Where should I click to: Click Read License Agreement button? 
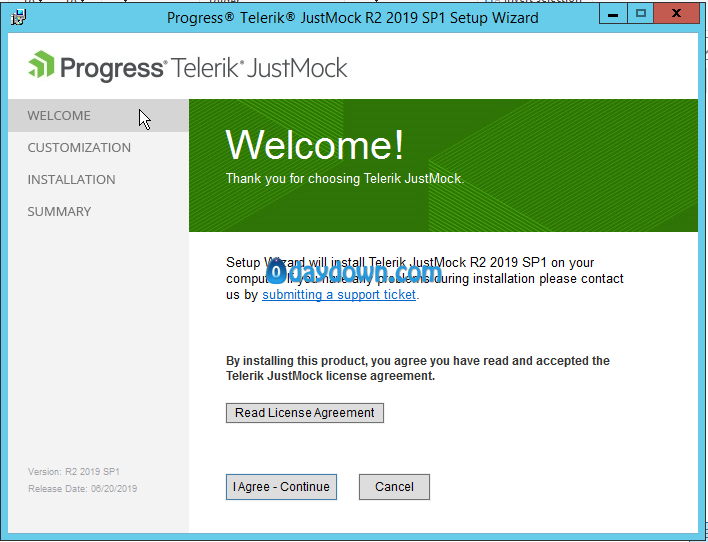(305, 413)
